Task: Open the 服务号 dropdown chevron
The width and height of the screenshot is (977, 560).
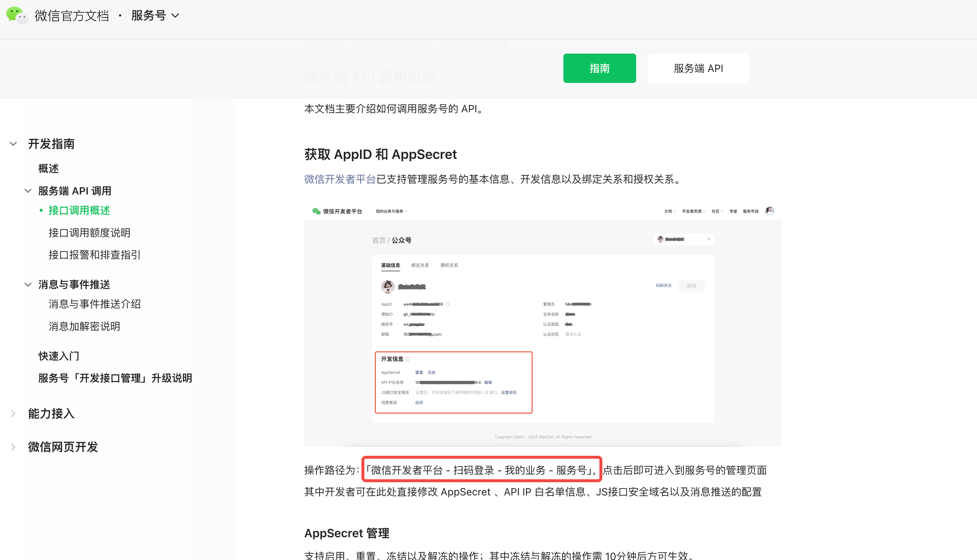Action: 176,16
